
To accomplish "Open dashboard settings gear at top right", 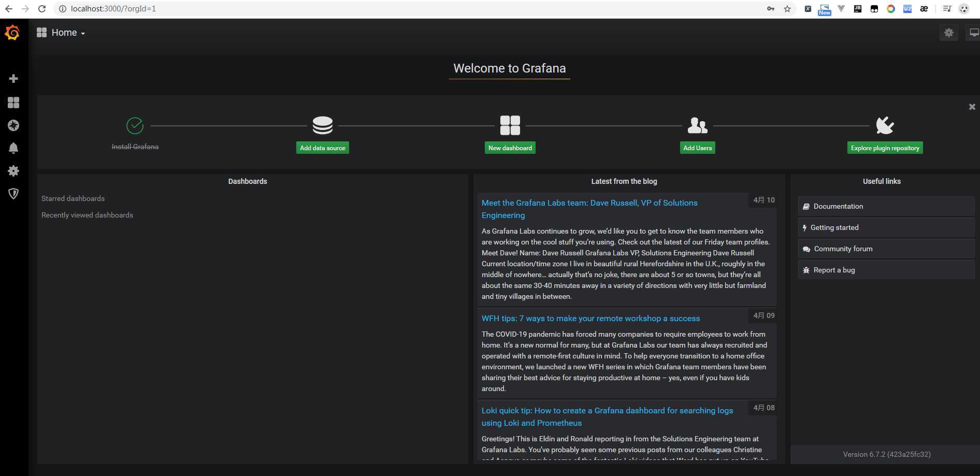I will (x=949, y=33).
